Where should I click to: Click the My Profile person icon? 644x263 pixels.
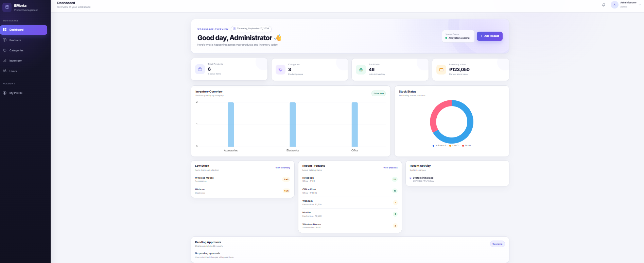[x=5, y=93]
